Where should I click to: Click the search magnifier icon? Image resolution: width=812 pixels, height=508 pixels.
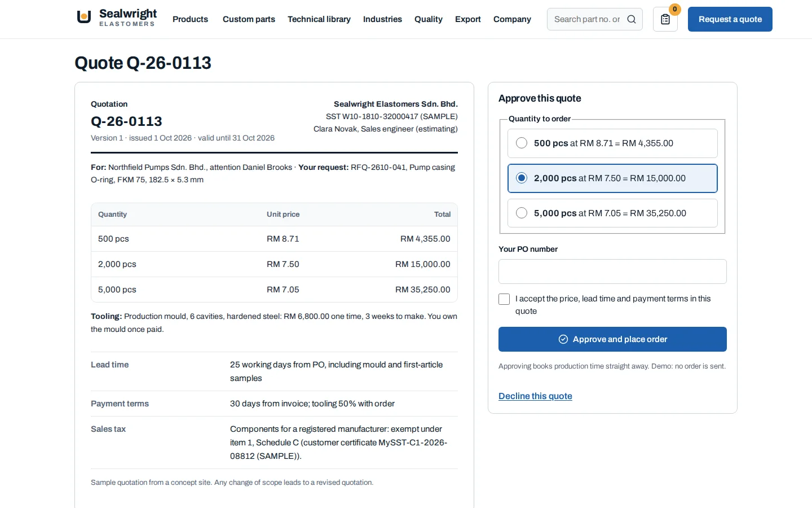point(632,19)
